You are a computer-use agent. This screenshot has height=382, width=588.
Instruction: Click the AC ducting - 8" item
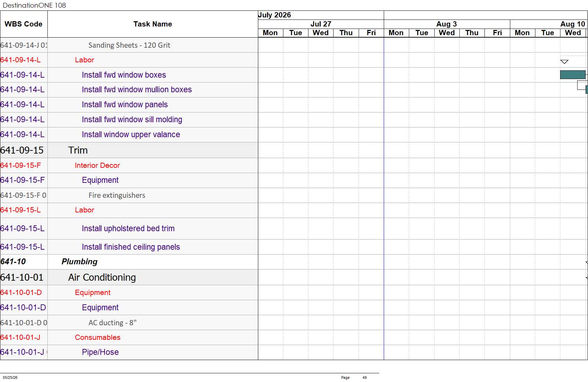click(112, 323)
